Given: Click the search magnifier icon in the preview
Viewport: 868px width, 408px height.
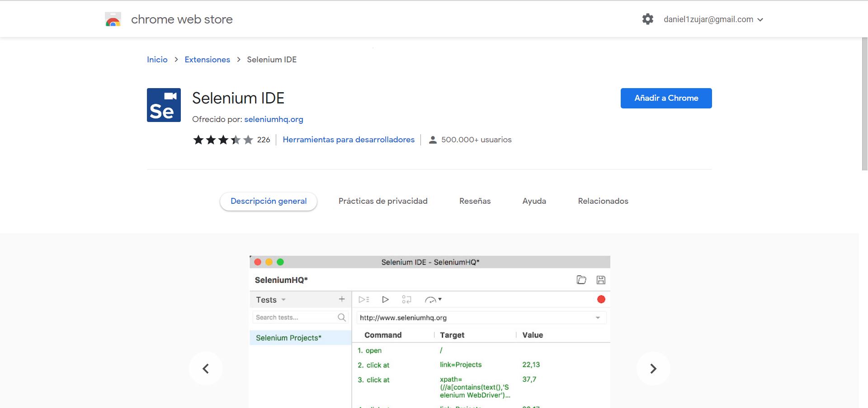Looking at the screenshot, I should pyautogui.click(x=342, y=317).
